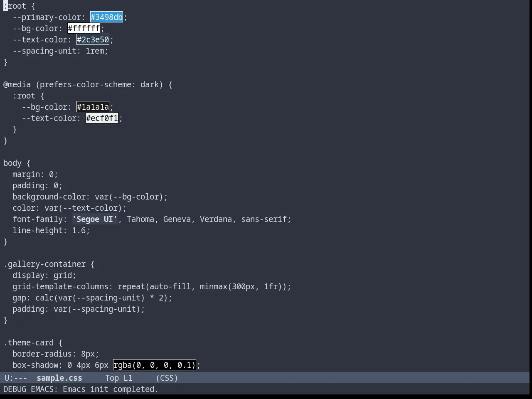Click the #1a1a1a dark bg-color value
The width and height of the screenshot is (532, 399).
point(93,107)
